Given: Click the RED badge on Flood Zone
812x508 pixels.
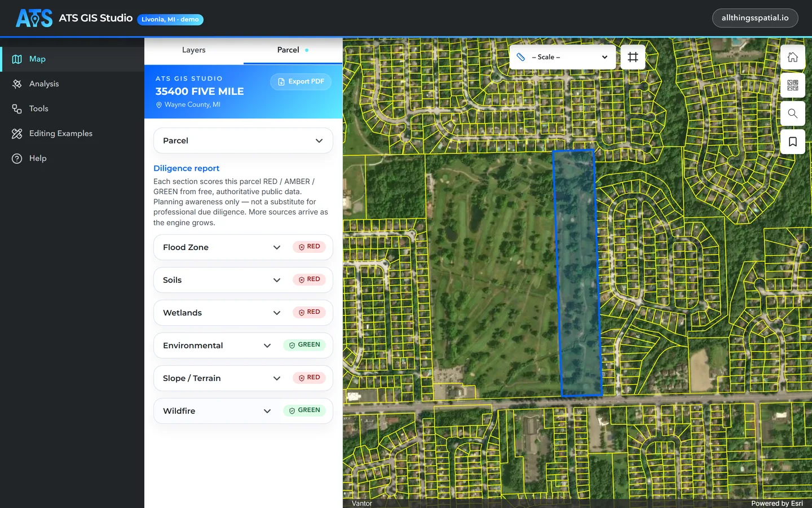Looking at the screenshot, I should pos(309,247).
